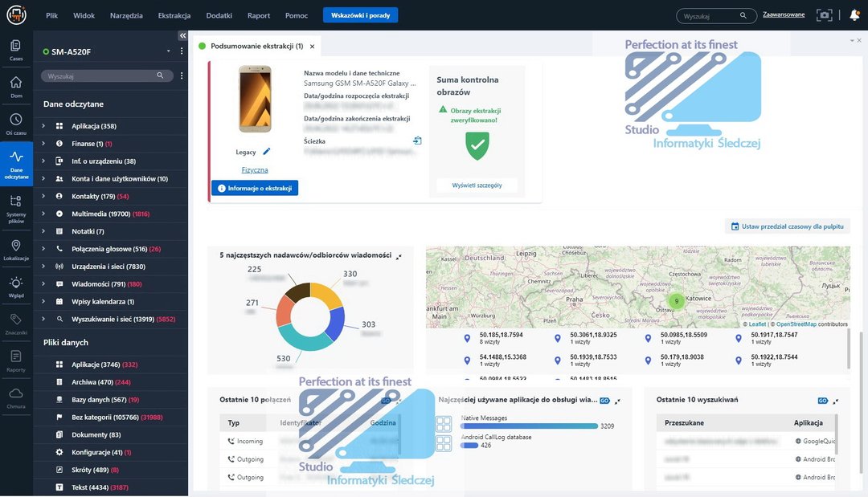Click the yellow donut chart segment
Screen dimensions: 868x497
pyautogui.click(x=326, y=295)
